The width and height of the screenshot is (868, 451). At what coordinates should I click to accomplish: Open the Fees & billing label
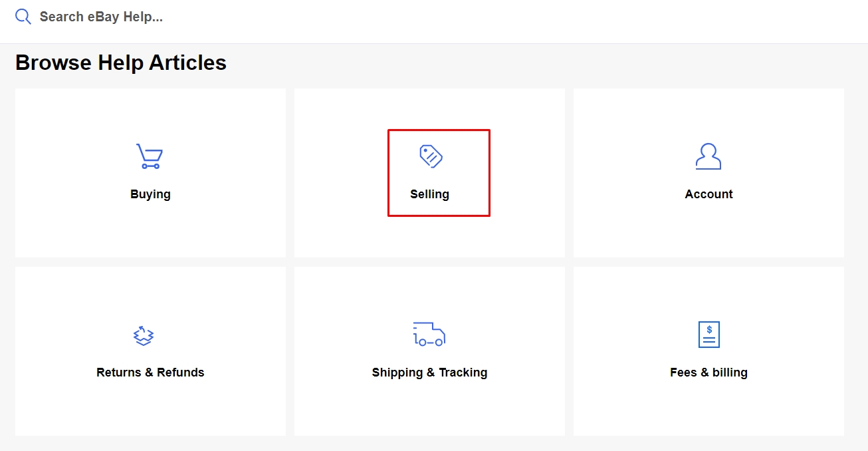click(709, 373)
